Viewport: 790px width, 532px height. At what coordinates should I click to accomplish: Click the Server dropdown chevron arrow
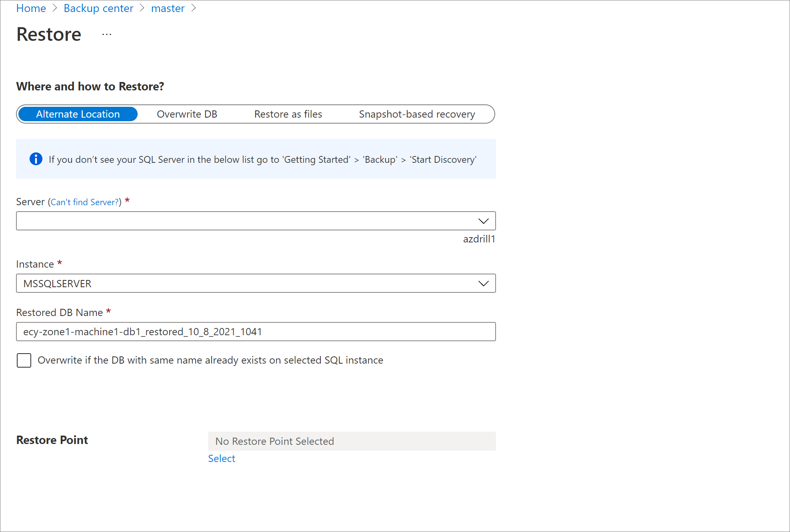(483, 221)
